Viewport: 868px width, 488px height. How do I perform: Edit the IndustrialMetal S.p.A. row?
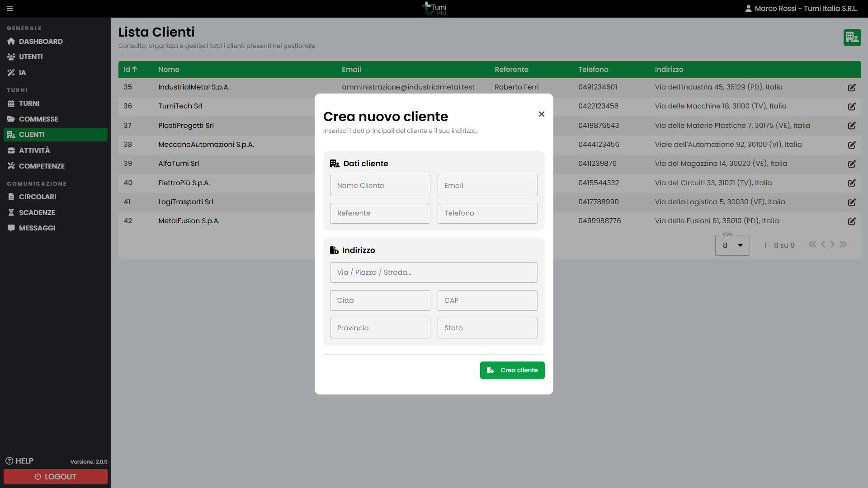click(852, 88)
